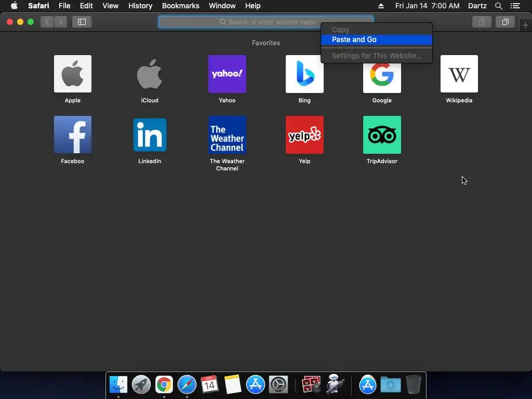The height and width of the screenshot is (399, 532).
Task: Open Calendar from the Dock
Action: click(209, 384)
